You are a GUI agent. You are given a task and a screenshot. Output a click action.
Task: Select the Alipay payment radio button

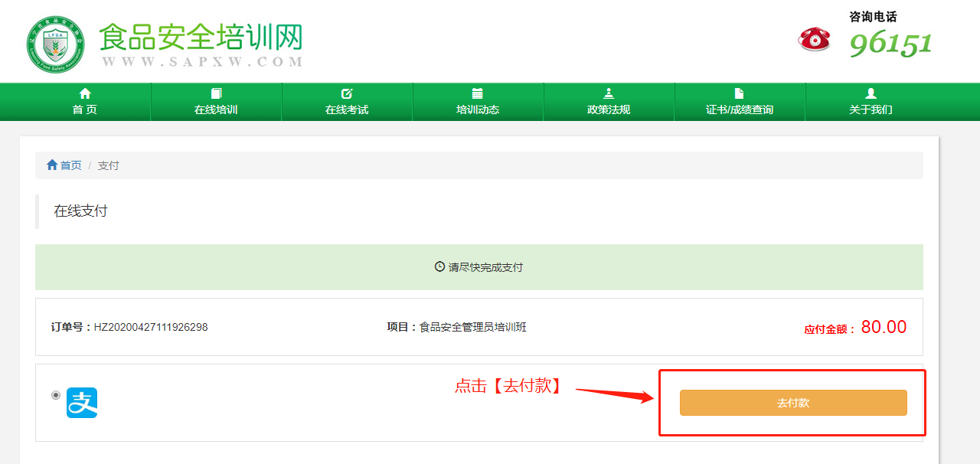[56, 395]
